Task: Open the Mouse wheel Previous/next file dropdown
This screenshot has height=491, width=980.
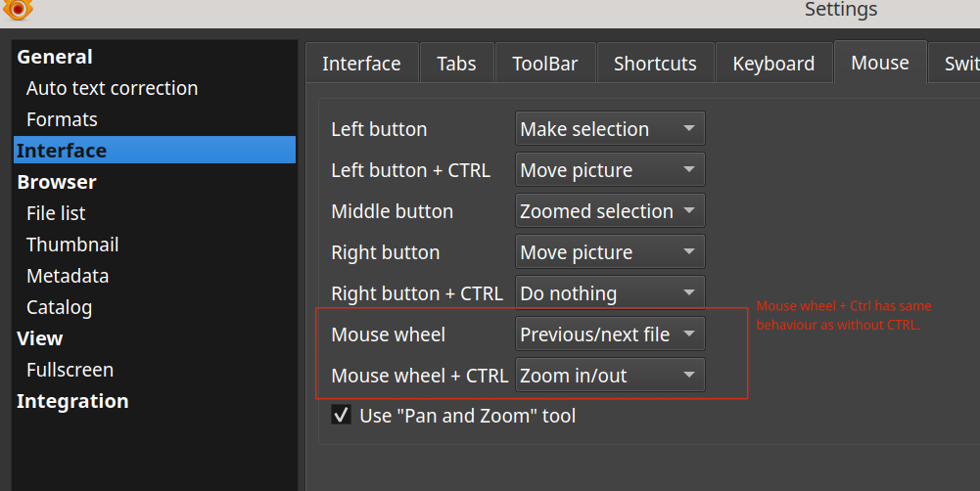Action: (609, 335)
